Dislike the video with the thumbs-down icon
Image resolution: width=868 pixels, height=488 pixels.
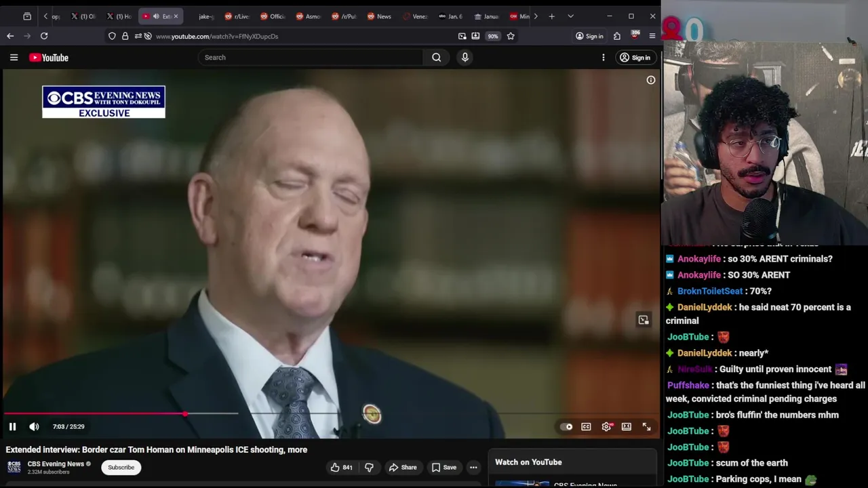[369, 467]
